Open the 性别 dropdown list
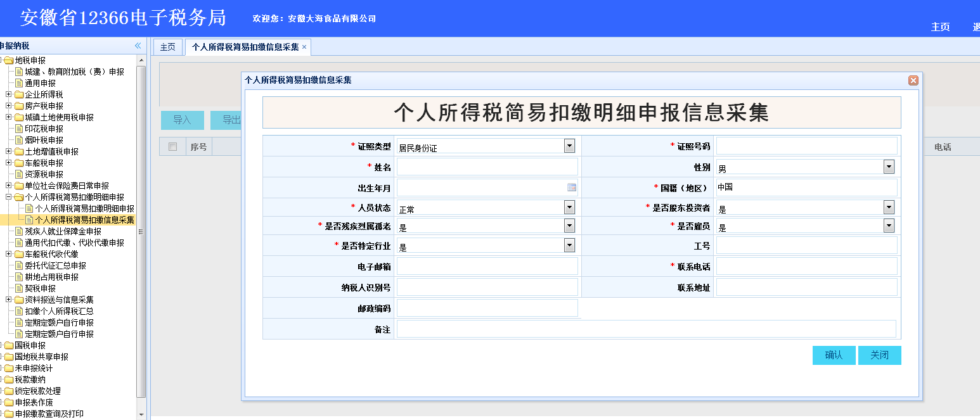This screenshot has height=420, width=980. pos(889,167)
